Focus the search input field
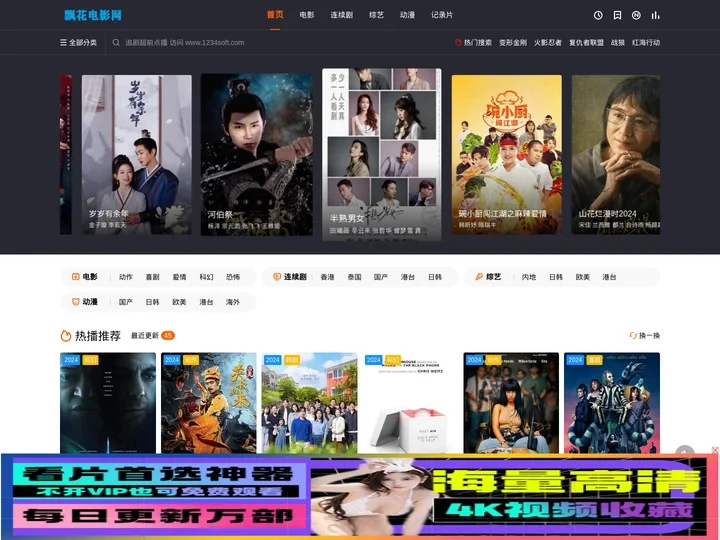This screenshot has width=720, height=540. [x=276, y=42]
